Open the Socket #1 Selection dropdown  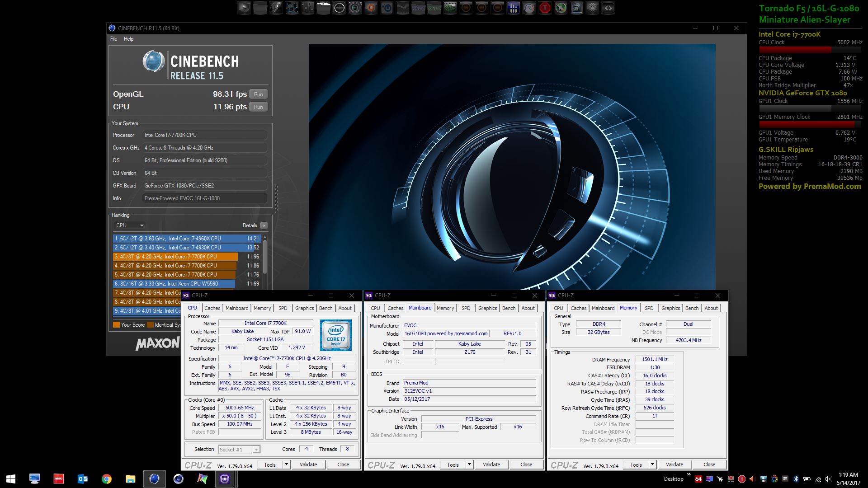coord(239,449)
